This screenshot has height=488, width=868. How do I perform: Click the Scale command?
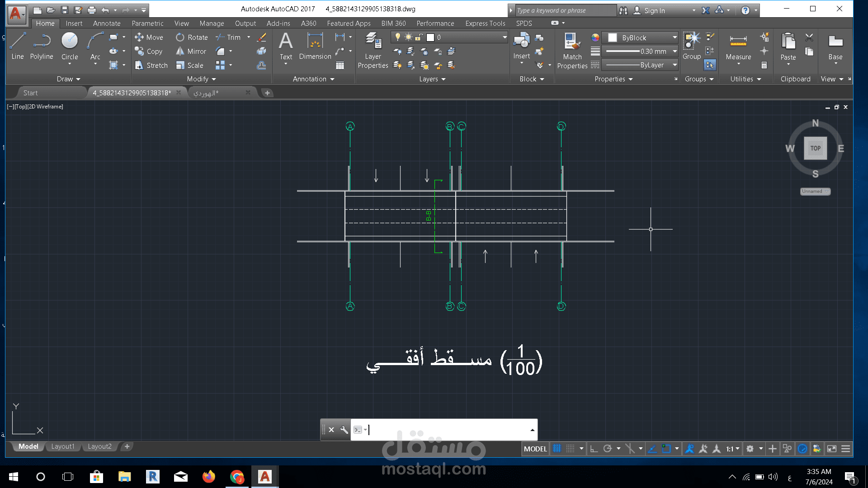(190, 66)
